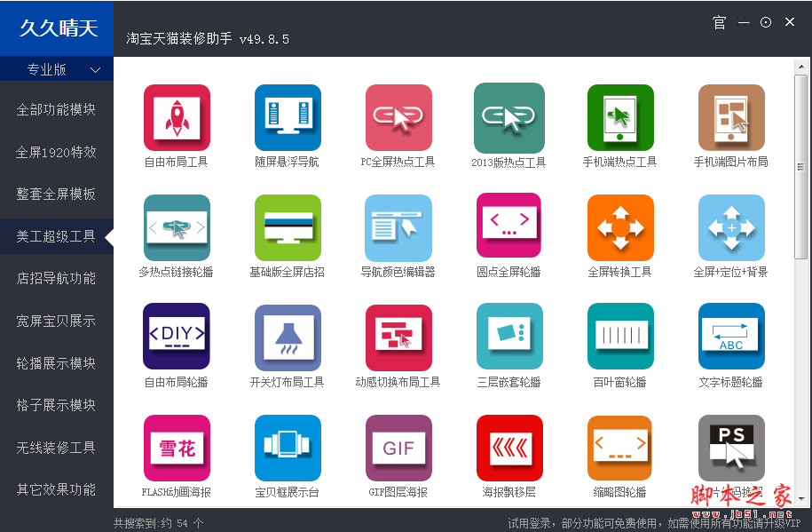Open the circular settings icon in title bar

765,22
